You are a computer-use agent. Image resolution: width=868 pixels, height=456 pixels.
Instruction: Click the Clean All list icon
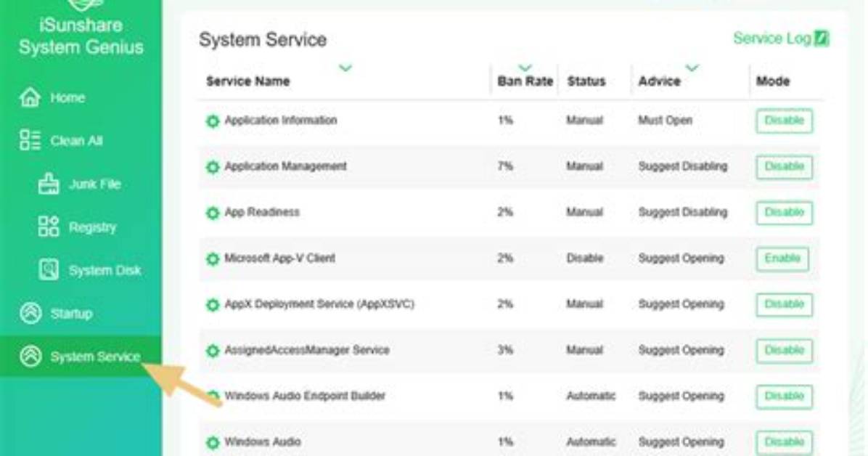click(30, 140)
